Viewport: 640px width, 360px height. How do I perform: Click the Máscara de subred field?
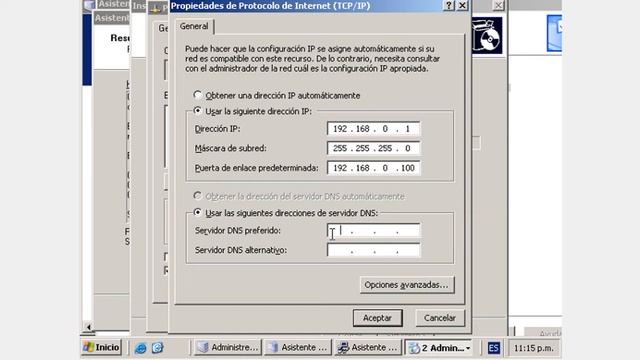click(x=373, y=148)
